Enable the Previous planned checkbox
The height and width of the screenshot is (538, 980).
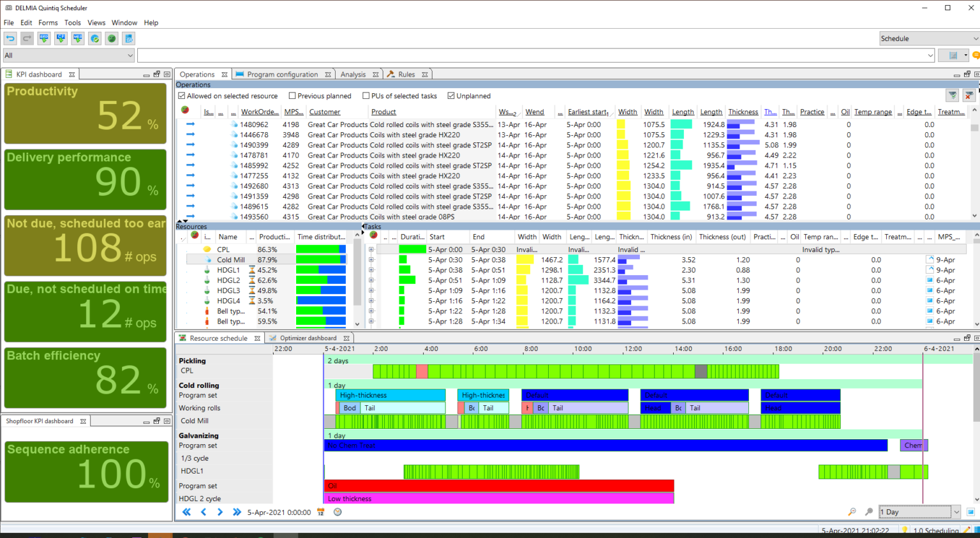[292, 96]
